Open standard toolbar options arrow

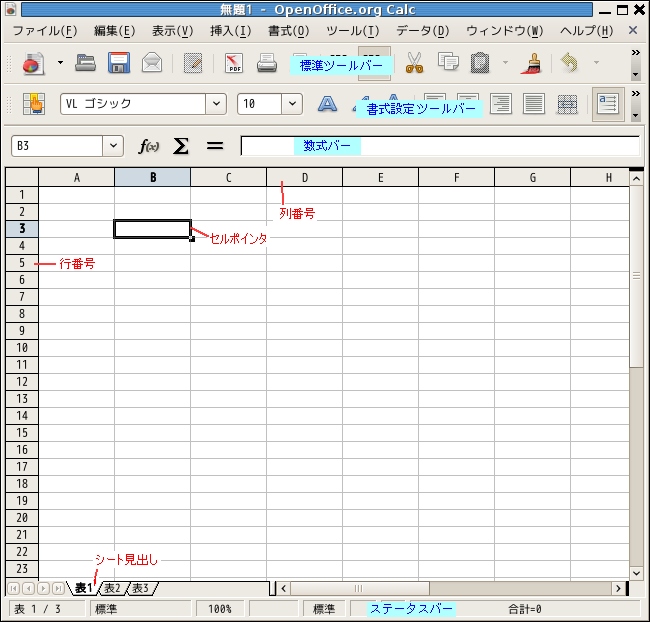coord(635,75)
